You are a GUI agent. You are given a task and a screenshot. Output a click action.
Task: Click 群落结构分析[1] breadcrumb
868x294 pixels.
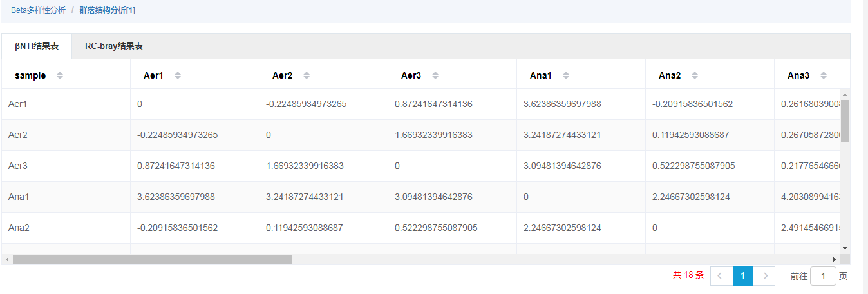[107, 10]
